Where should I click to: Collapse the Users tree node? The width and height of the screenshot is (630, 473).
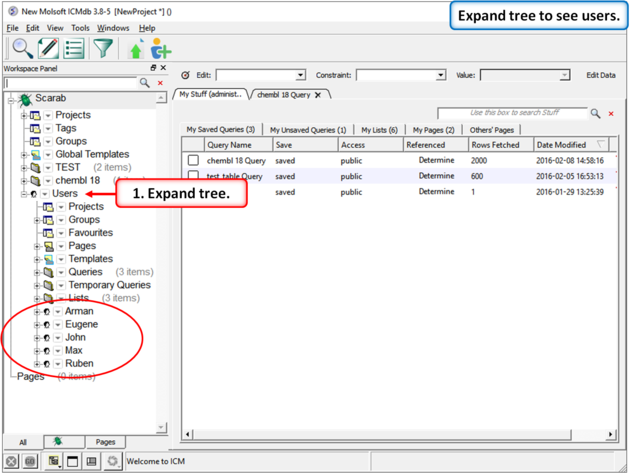click(24, 194)
